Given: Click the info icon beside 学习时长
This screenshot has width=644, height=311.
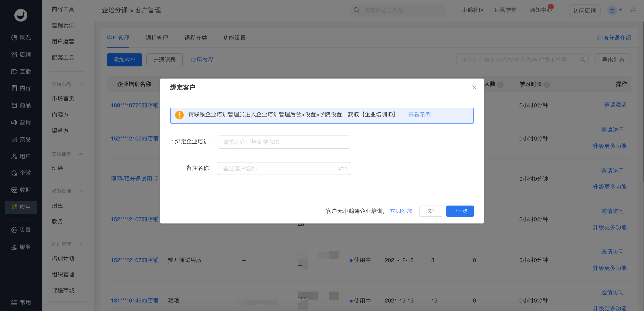Looking at the screenshot, I should (547, 85).
